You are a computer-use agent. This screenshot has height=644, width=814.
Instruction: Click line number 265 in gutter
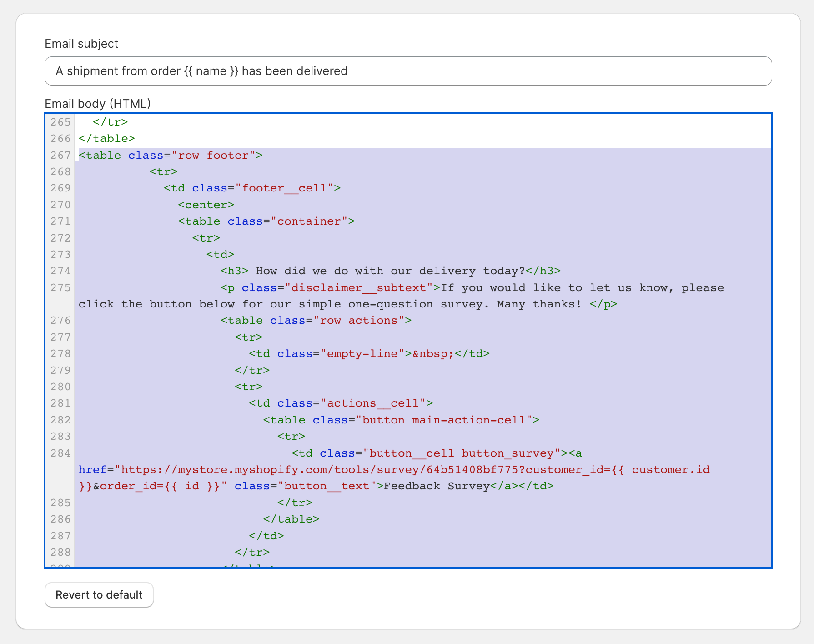pyautogui.click(x=60, y=122)
